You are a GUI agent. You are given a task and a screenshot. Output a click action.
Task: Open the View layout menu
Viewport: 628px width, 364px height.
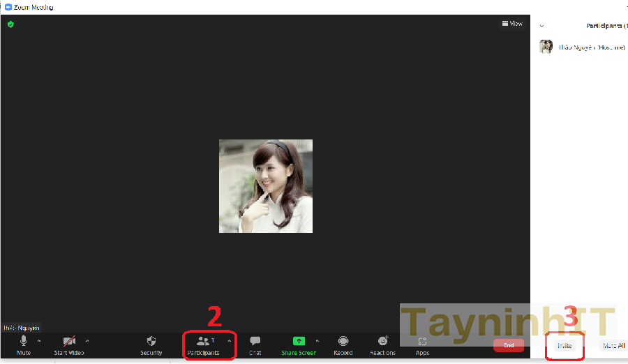pyautogui.click(x=512, y=24)
